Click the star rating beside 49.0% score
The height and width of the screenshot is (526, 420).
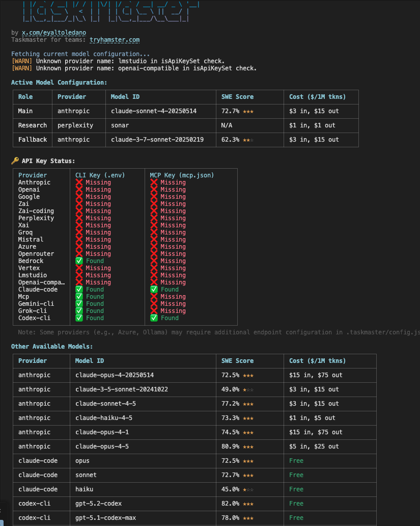(248, 390)
